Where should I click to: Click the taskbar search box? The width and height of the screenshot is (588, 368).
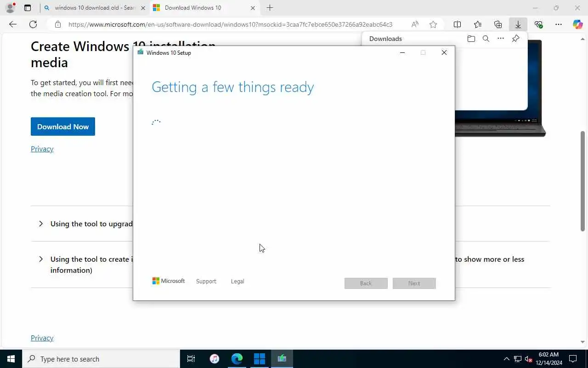pos(101,359)
